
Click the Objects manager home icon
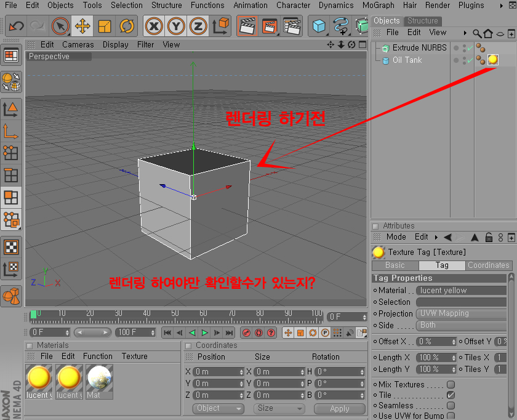click(488, 33)
